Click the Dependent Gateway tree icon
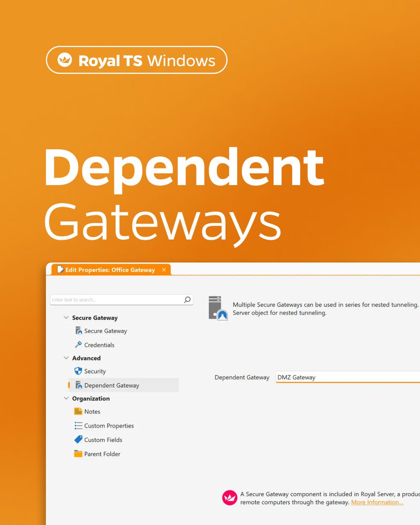This screenshot has height=525, width=420. 79,385
